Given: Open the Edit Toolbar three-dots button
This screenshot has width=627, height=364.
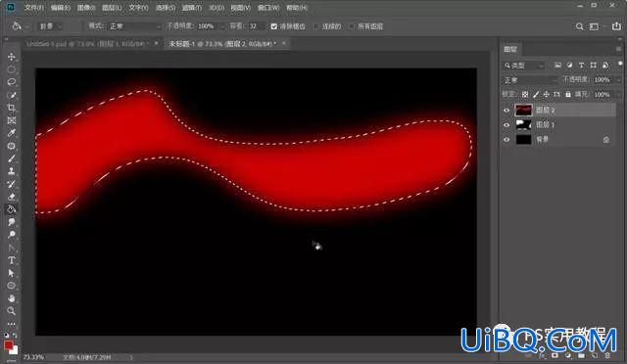Looking at the screenshot, I should [x=11, y=324].
